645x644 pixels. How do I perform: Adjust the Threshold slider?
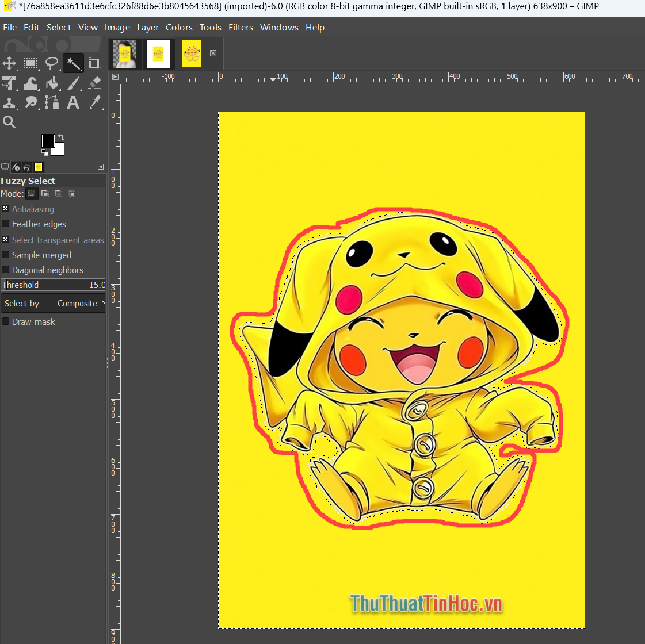coord(53,285)
